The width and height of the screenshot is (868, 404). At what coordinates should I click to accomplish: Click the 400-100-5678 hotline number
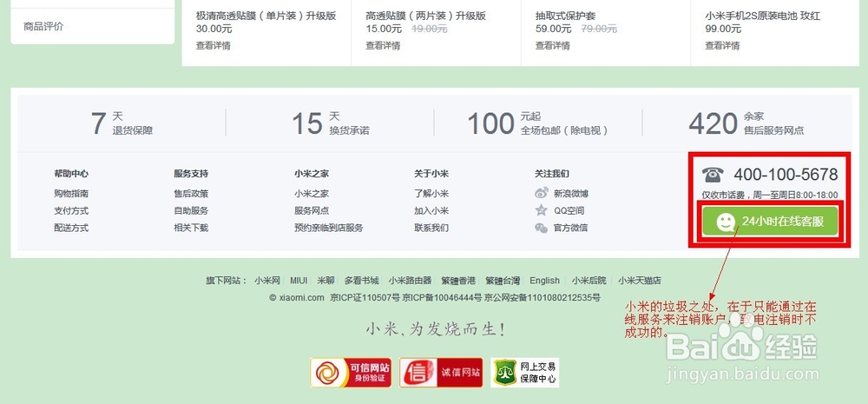(786, 175)
